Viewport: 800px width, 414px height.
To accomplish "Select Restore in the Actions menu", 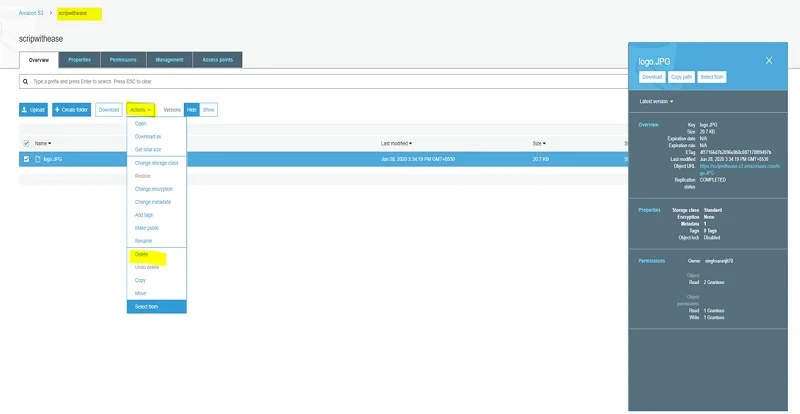I will 143,176.
